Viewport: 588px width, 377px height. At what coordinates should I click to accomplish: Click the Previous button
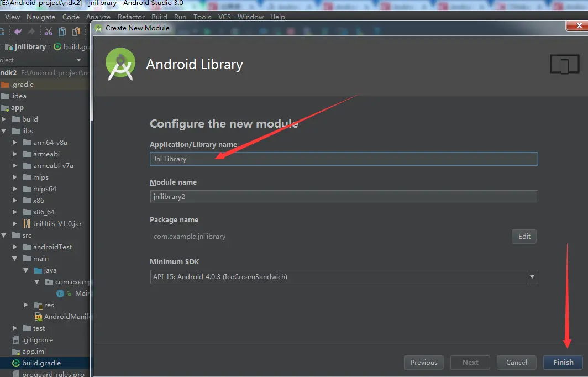[x=424, y=363]
